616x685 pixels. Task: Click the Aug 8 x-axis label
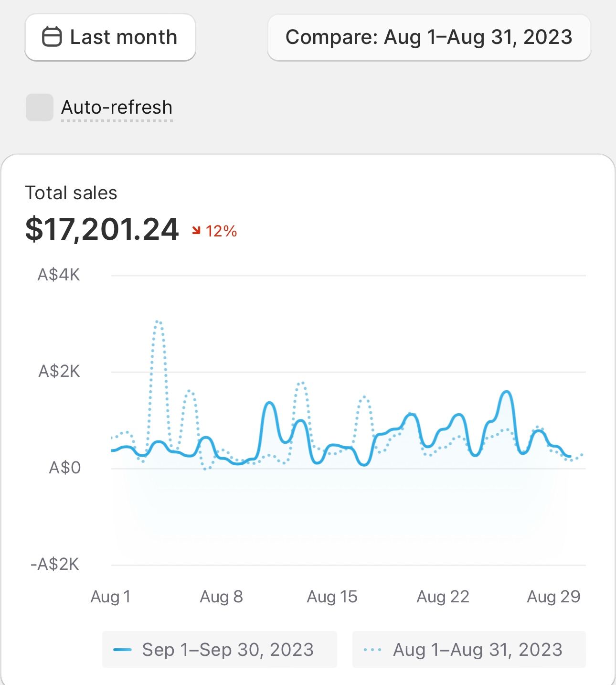pyautogui.click(x=221, y=597)
